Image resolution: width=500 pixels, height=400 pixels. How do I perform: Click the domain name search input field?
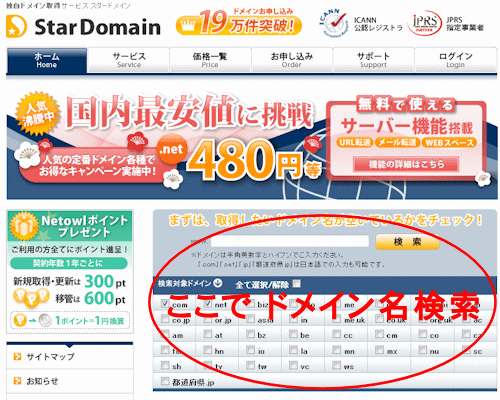click(x=290, y=241)
